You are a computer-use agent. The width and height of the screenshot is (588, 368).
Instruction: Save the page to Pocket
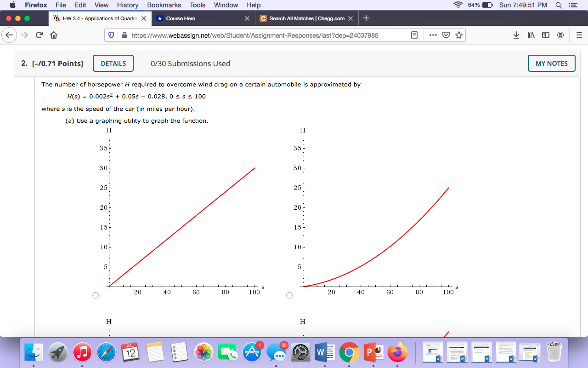tap(446, 35)
